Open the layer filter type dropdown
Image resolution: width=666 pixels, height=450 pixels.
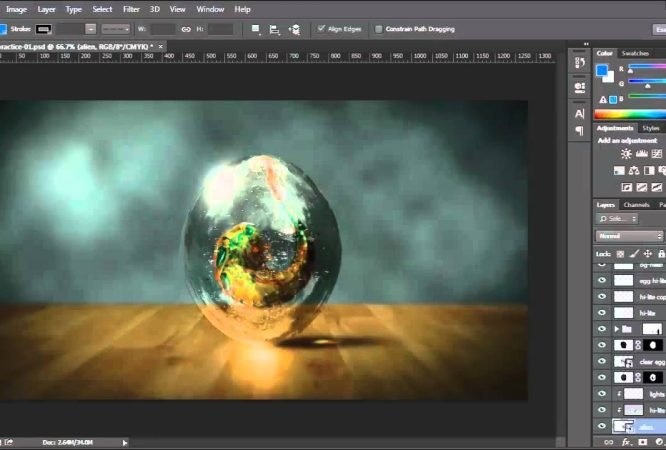(618, 219)
